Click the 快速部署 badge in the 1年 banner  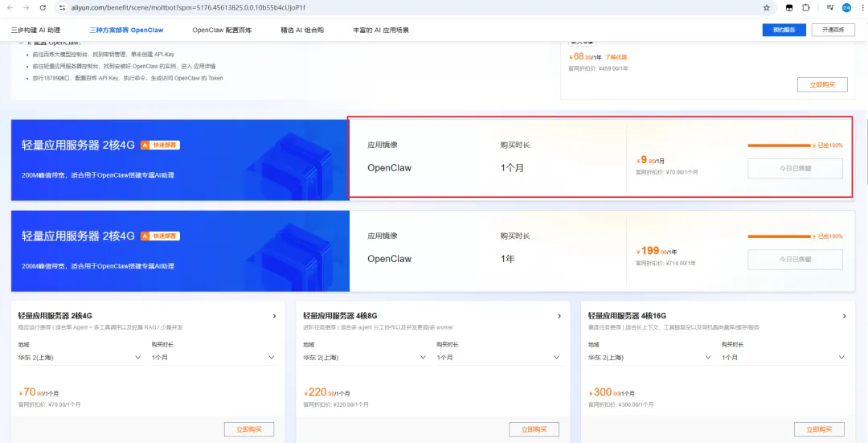pos(160,236)
